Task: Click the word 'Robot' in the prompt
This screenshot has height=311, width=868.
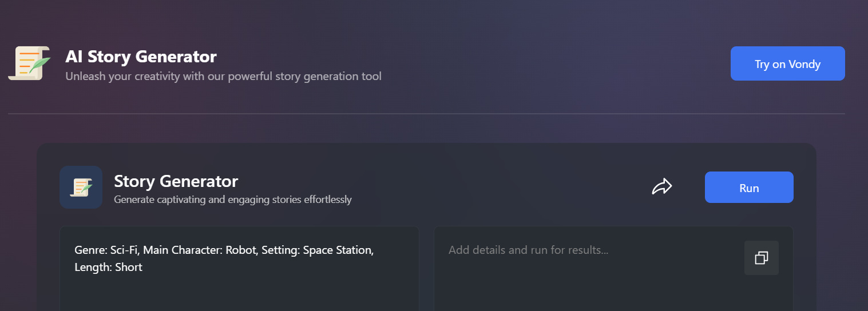Action: pyautogui.click(x=240, y=250)
